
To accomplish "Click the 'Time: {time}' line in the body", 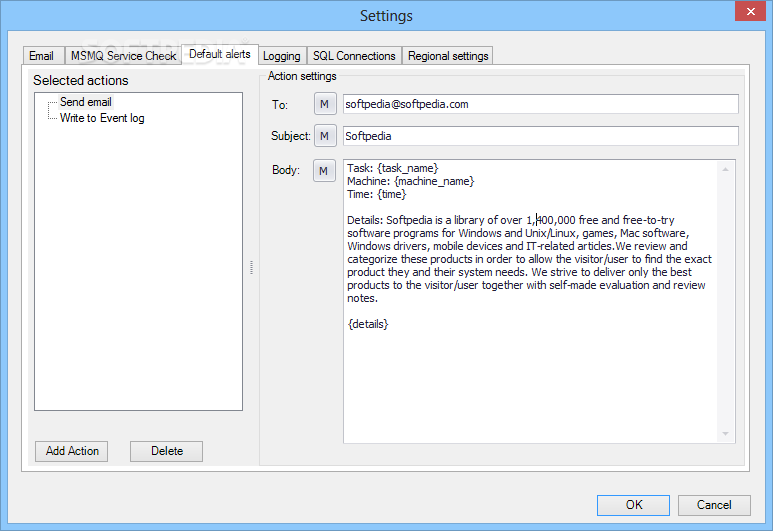I will 377,194.
